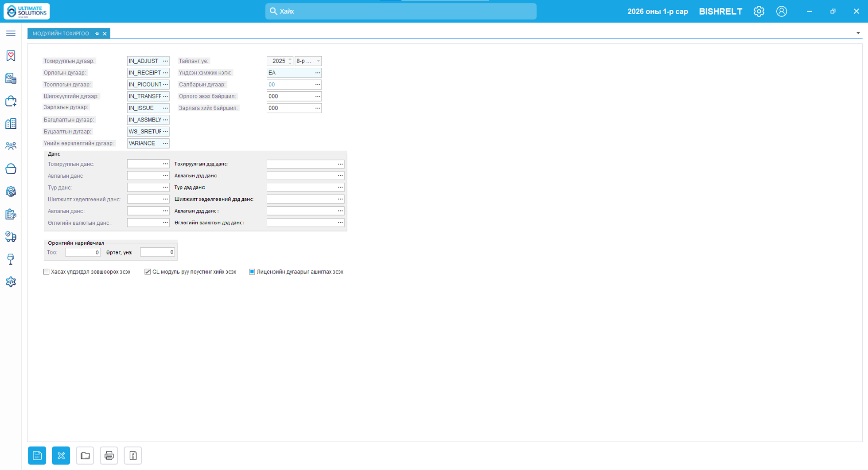Increase the 2025 year stepper

point(290,59)
